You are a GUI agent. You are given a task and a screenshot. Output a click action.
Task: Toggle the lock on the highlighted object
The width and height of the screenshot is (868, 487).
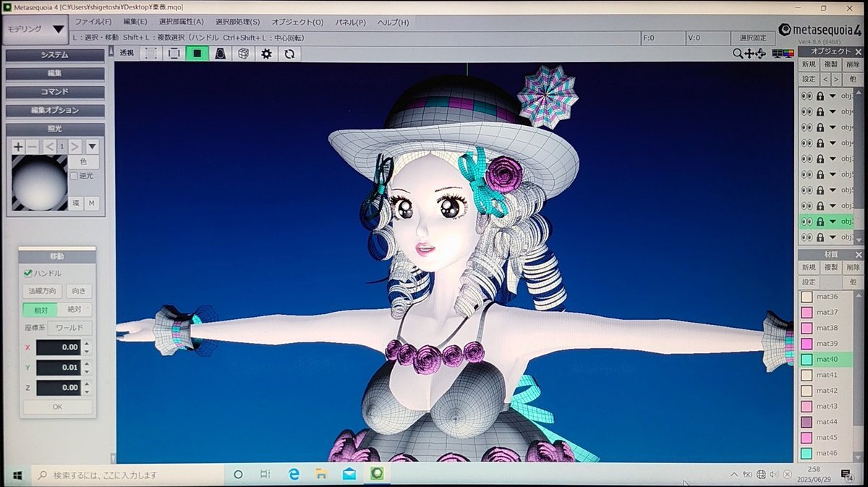(820, 221)
